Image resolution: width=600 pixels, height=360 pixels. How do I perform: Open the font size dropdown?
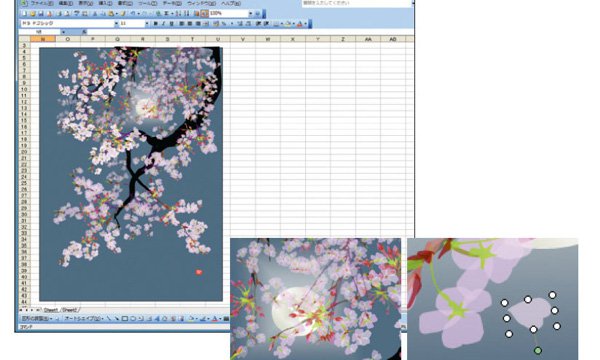pyautogui.click(x=147, y=23)
